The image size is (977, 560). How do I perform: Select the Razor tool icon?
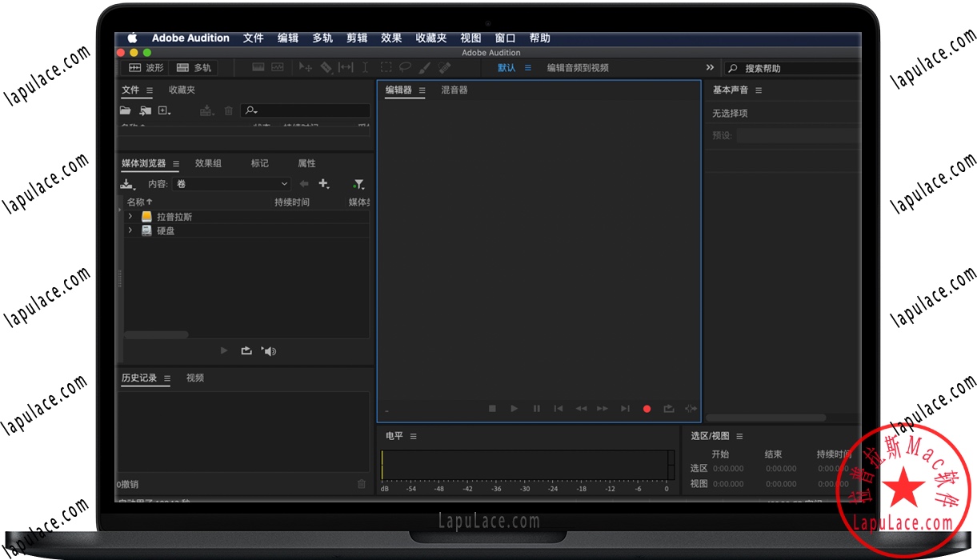pyautogui.click(x=326, y=67)
